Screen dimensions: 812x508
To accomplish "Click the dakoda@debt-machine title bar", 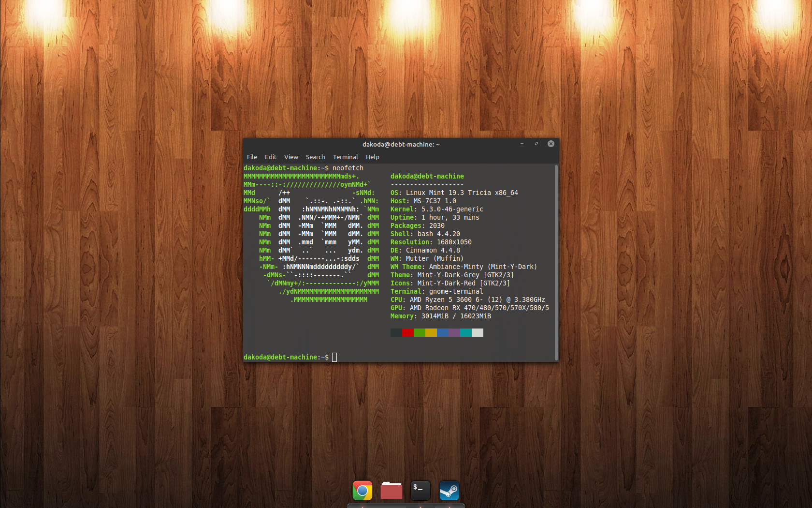I will pos(400,144).
